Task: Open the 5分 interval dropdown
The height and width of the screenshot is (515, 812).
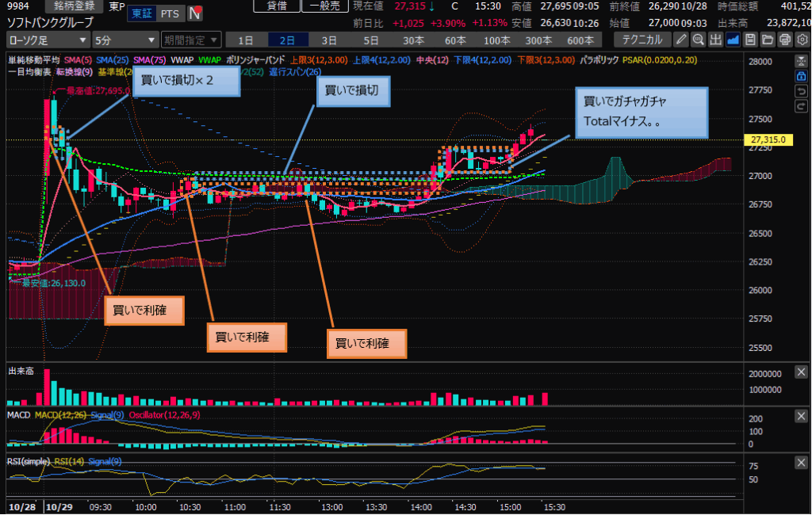Action: tap(124, 39)
